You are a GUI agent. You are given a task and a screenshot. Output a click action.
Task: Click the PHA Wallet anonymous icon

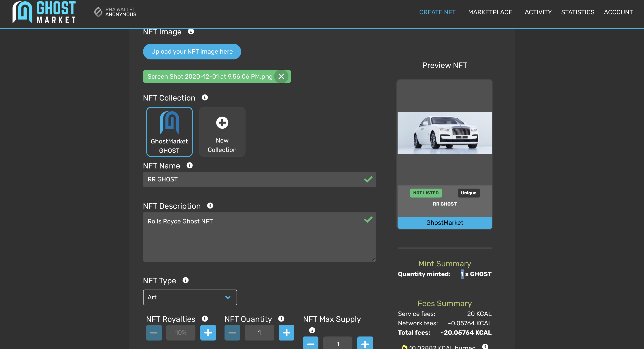click(98, 12)
